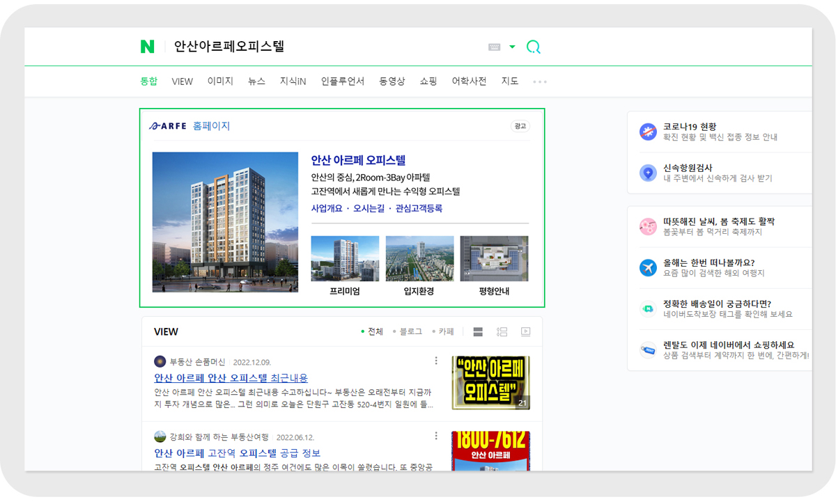Open the 동영상 tab
The height and width of the screenshot is (504, 836).
[x=392, y=81]
